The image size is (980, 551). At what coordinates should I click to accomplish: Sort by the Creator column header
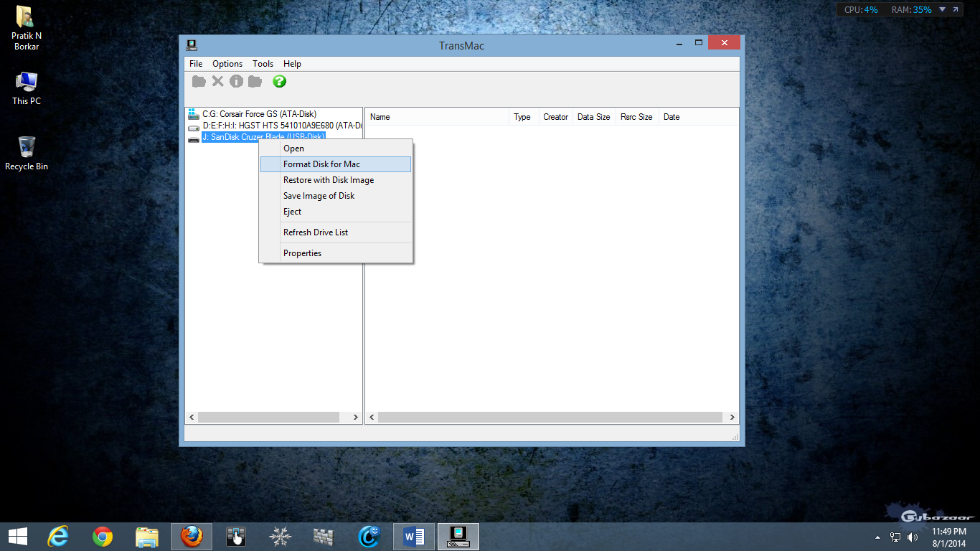click(x=556, y=117)
